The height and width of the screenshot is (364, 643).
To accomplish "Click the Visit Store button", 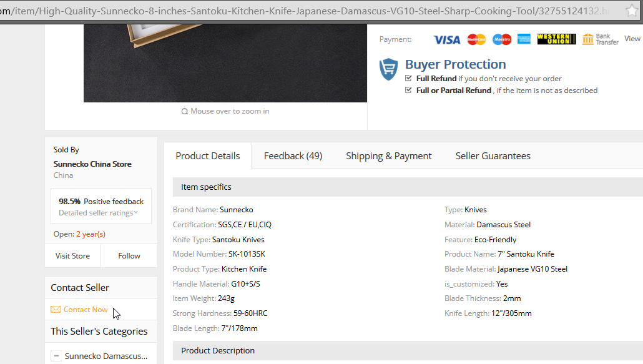I will tap(72, 256).
